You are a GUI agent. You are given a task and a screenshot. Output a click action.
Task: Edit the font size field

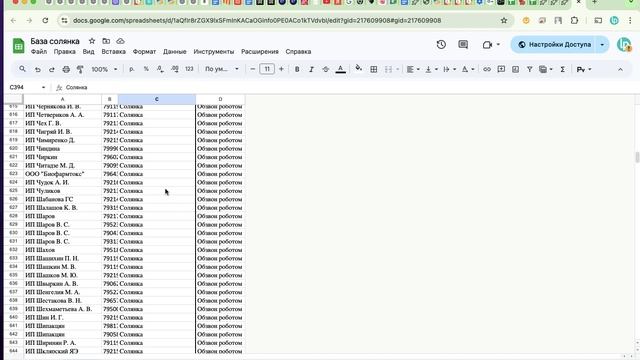[267, 69]
